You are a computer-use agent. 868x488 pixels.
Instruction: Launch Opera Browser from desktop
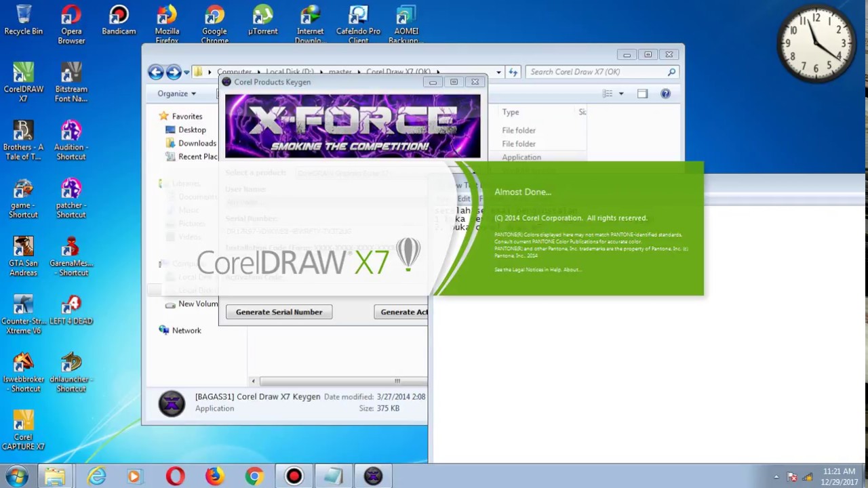71,24
